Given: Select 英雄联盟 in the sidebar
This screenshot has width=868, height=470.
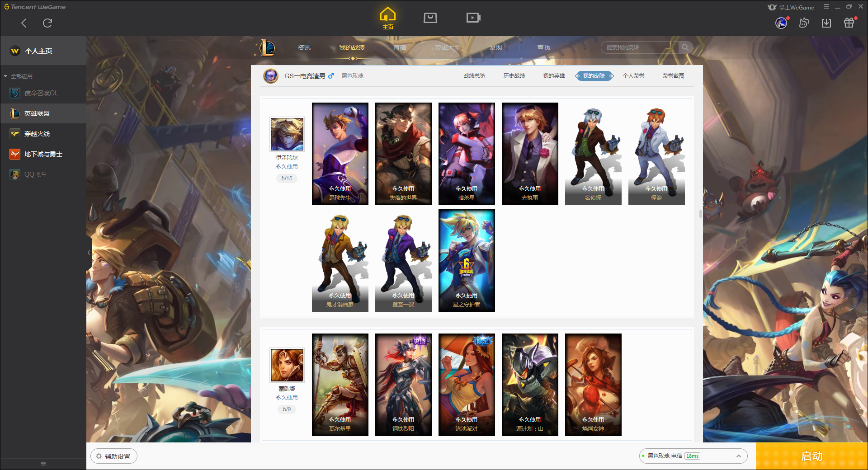Looking at the screenshot, I should [43, 113].
